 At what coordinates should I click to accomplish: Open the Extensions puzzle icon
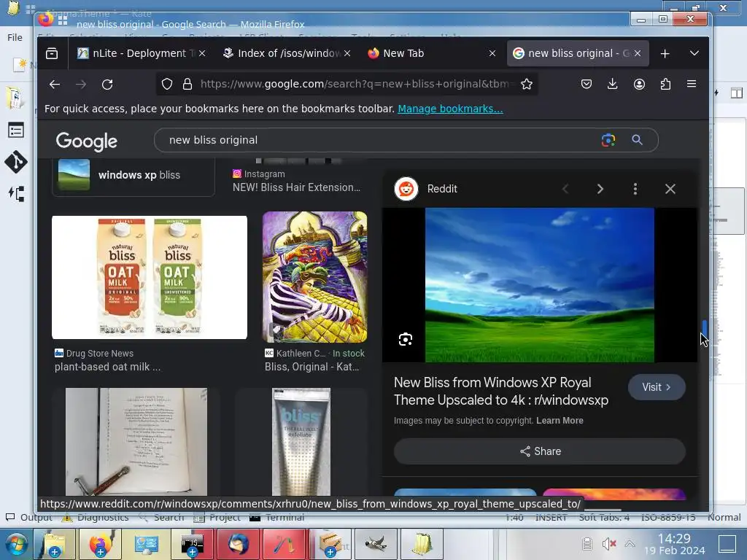[x=665, y=85]
